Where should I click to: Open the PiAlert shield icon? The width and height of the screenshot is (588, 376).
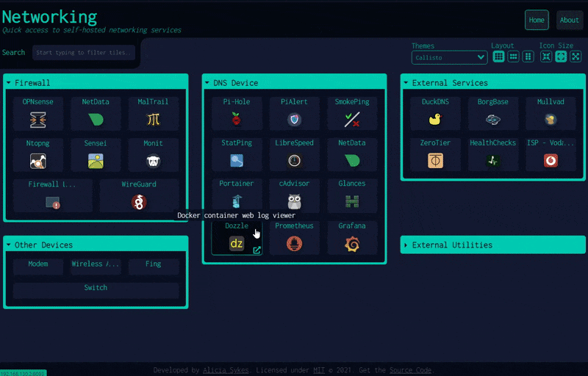294,120
